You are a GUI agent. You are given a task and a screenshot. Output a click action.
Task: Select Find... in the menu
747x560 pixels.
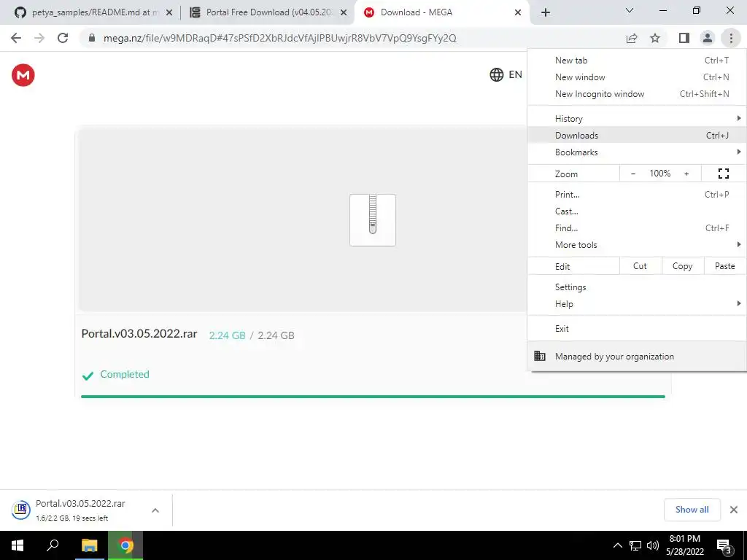click(x=637, y=227)
